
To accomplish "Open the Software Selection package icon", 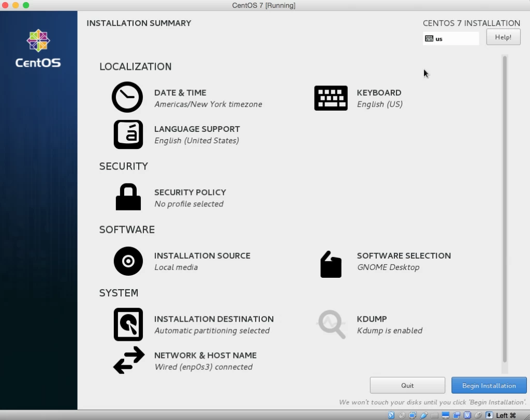I will (331, 264).
